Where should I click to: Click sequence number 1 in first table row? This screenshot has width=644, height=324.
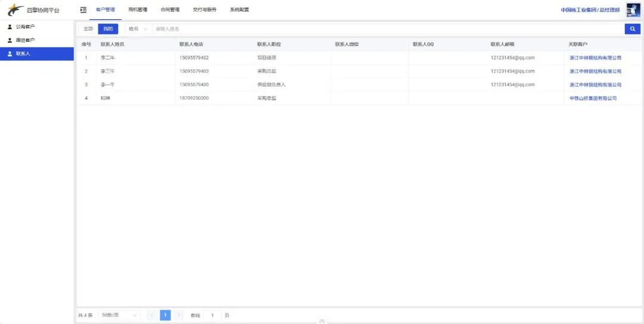pyautogui.click(x=86, y=58)
